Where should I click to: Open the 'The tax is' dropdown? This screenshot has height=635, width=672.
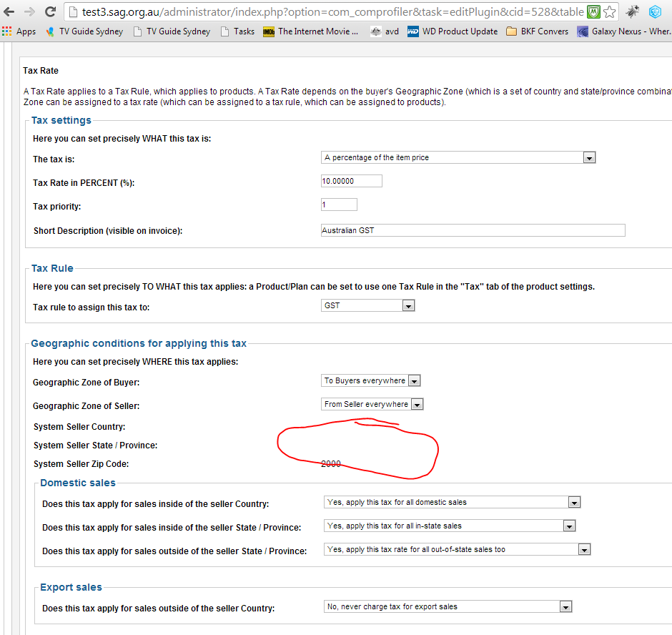pos(458,158)
